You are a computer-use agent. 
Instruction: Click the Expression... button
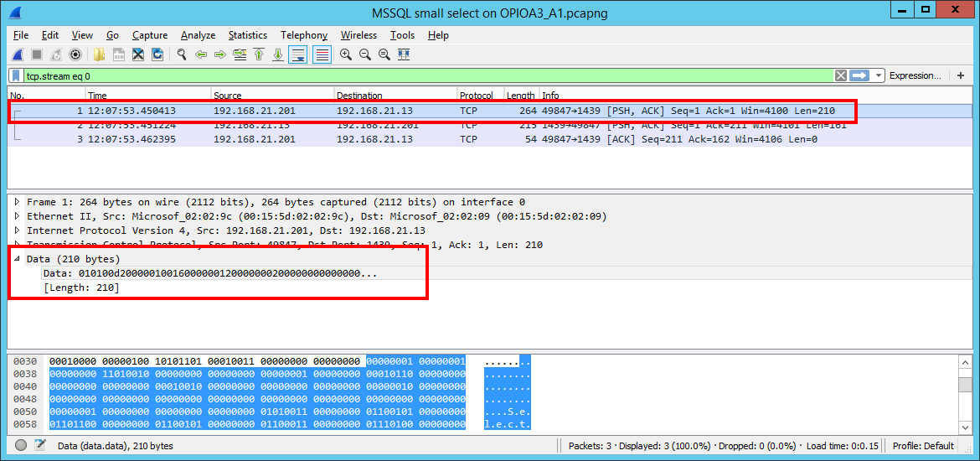tap(915, 75)
